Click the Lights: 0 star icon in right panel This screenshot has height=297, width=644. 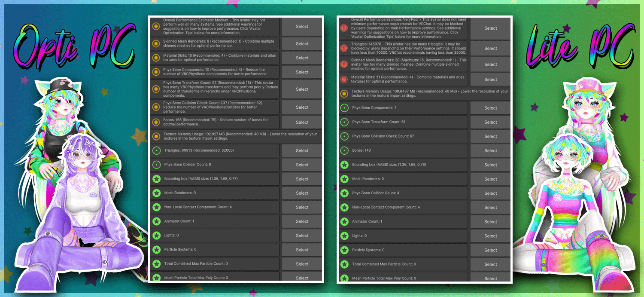344,236
